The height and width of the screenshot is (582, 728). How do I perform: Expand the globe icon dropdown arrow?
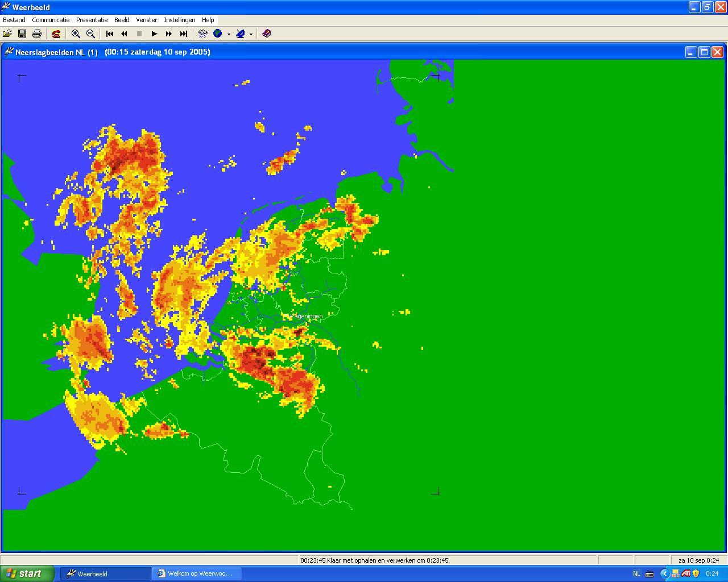click(229, 34)
